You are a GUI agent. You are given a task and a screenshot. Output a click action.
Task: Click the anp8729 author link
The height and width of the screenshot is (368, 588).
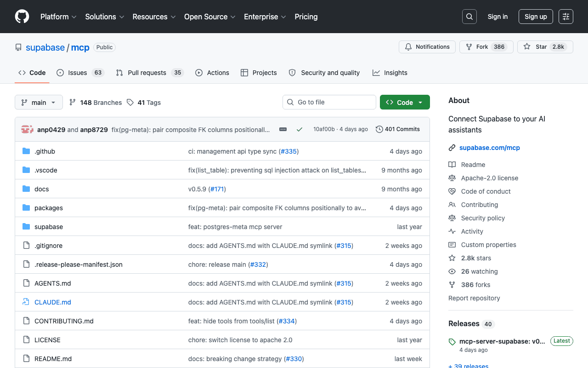(94, 130)
